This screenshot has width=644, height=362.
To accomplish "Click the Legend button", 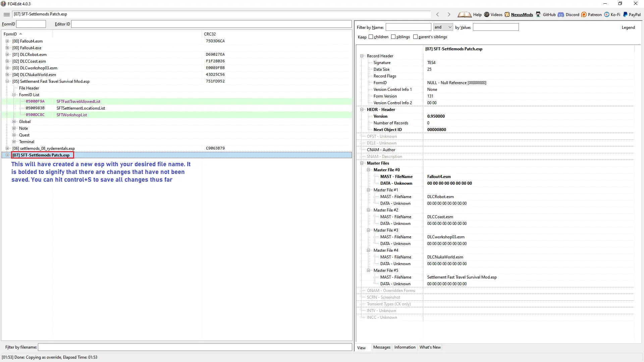I will (x=628, y=27).
